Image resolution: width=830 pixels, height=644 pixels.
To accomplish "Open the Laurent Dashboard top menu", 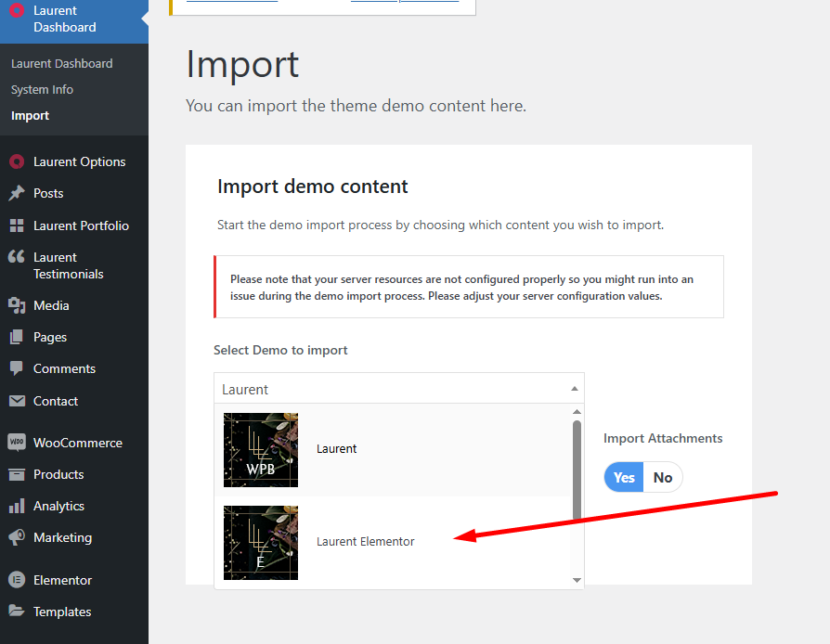I will click(x=74, y=19).
